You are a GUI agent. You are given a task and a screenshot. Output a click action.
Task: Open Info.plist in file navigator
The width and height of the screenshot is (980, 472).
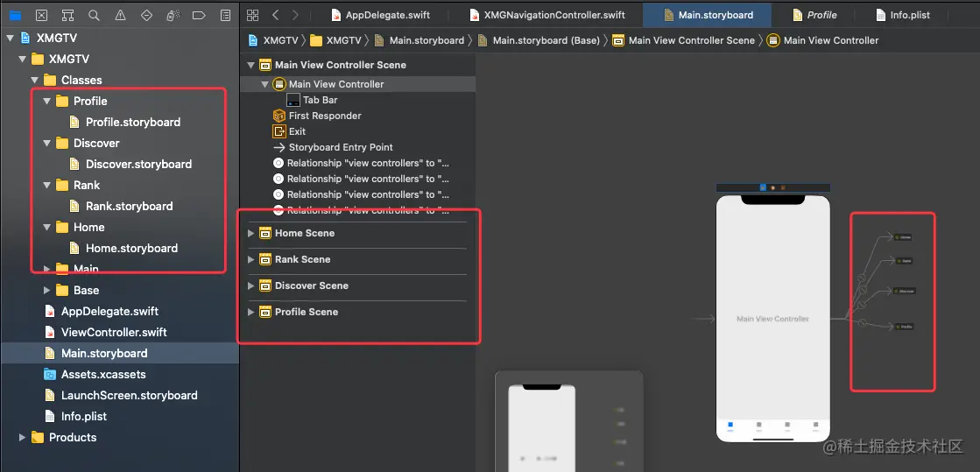(x=84, y=416)
